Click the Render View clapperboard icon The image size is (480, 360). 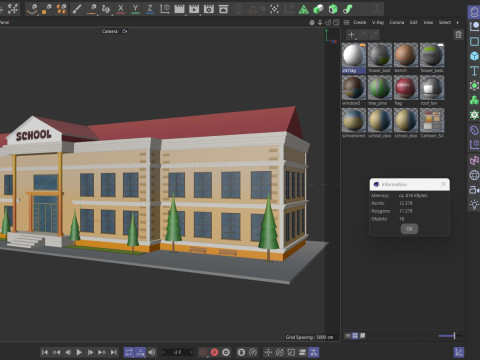click(x=179, y=9)
